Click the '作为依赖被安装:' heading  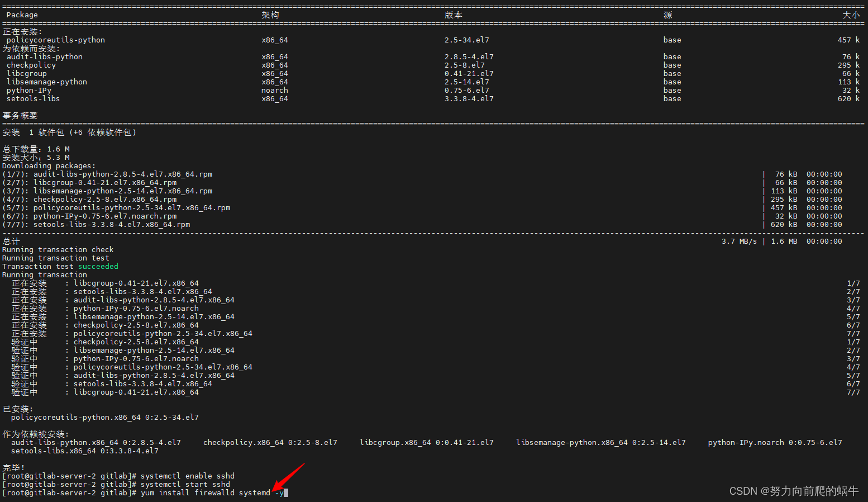[x=36, y=434]
